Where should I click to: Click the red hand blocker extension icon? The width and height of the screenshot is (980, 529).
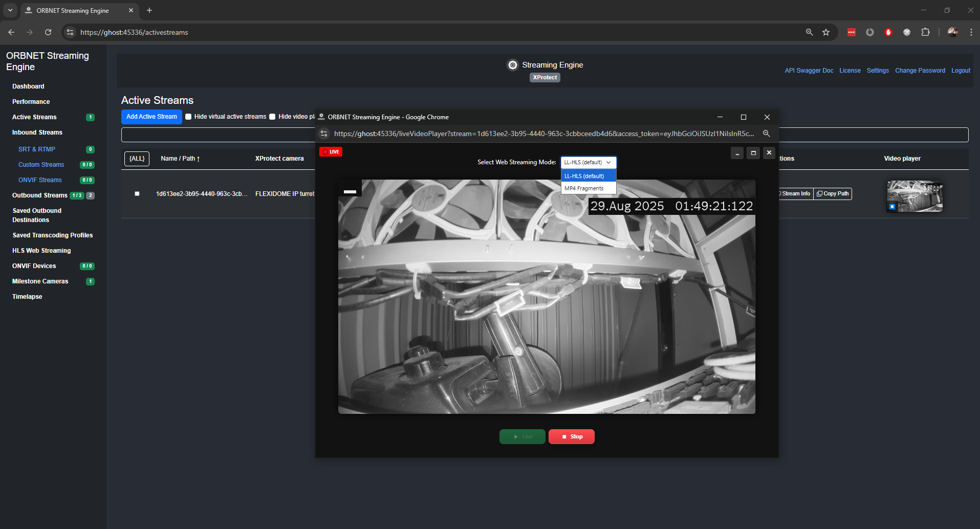tap(888, 32)
